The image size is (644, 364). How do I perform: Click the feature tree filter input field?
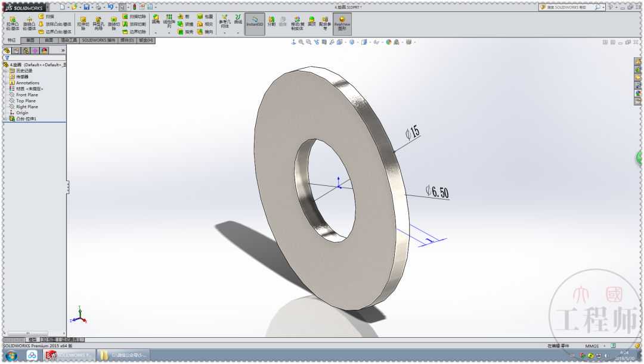36,58
